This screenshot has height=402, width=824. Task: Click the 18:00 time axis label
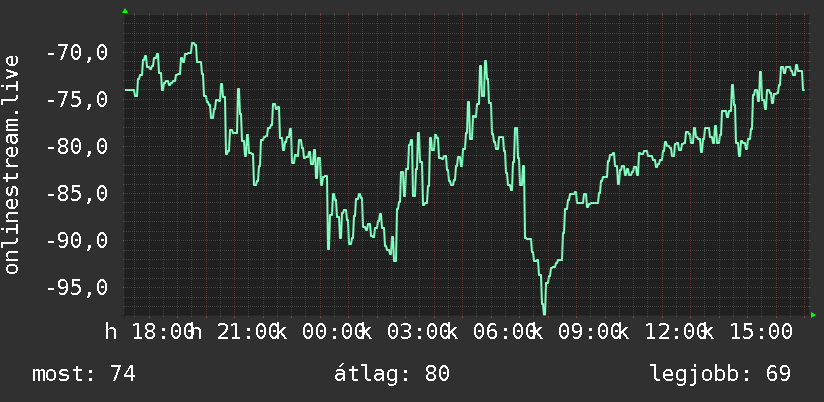click(161, 332)
